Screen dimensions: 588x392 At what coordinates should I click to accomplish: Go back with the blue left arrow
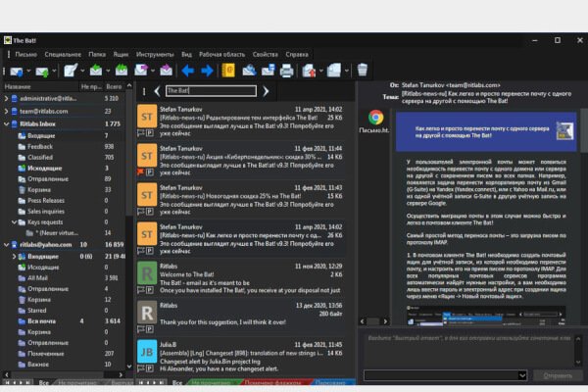click(188, 71)
